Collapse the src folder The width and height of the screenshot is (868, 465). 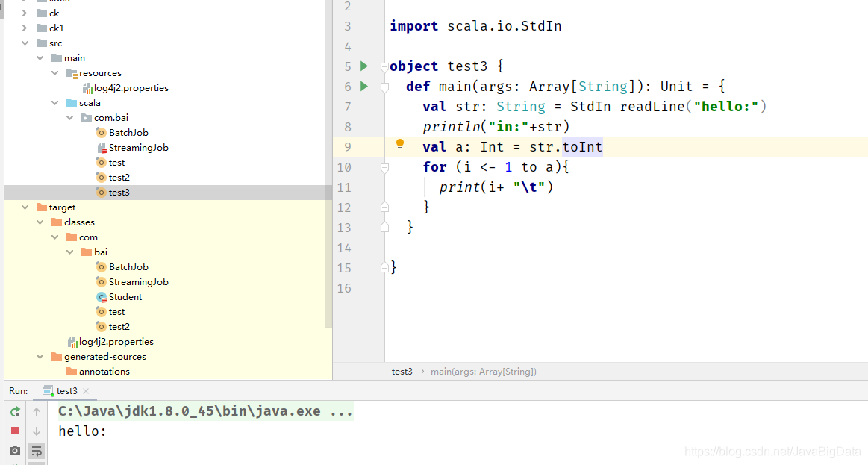pyautogui.click(x=25, y=43)
